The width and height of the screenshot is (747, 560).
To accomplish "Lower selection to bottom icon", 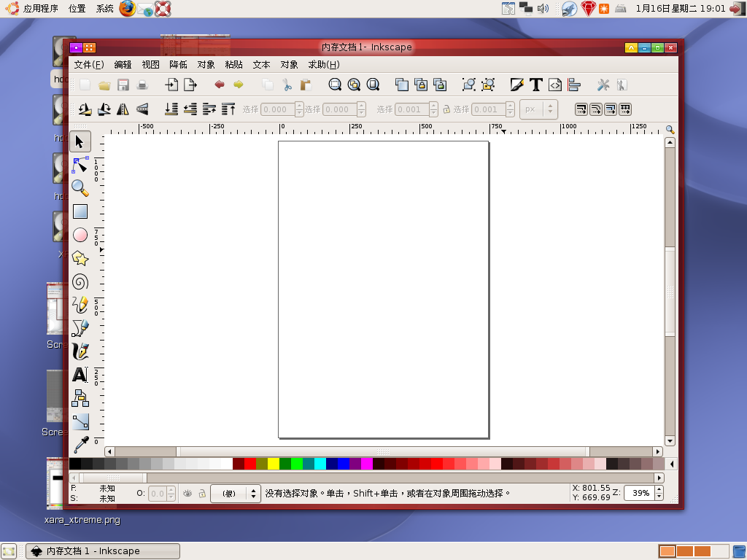I will point(171,109).
